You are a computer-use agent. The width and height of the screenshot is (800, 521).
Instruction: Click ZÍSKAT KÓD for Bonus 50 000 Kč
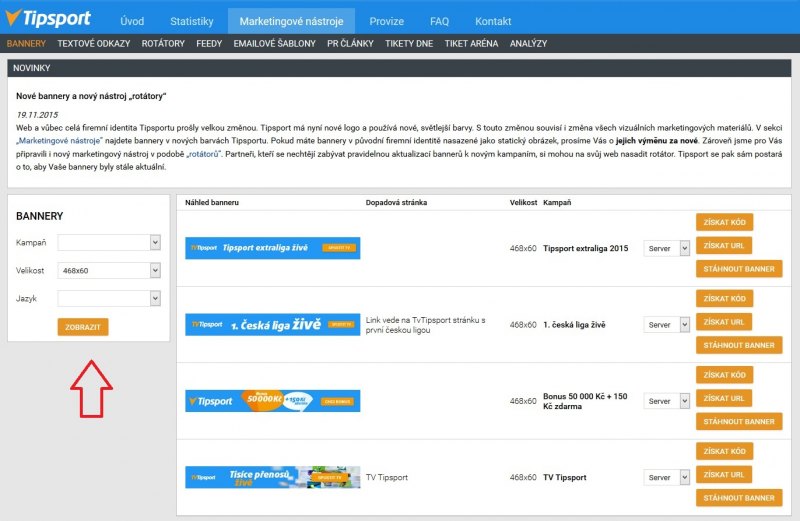[724, 375]
